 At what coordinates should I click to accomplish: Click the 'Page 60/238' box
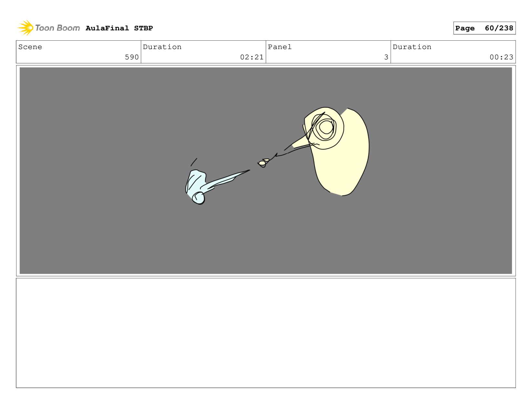click(x=484, y=28)
